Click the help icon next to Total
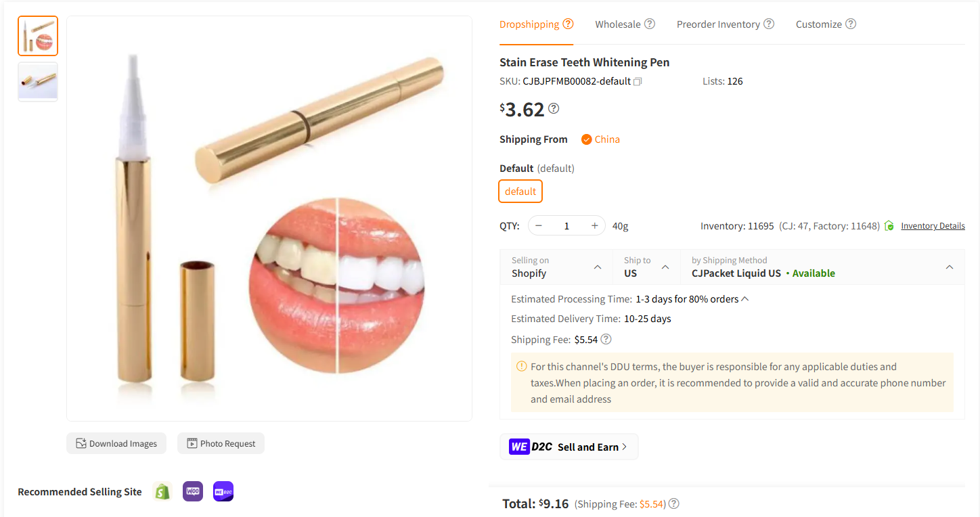Viewport: 980px width, 517px height. click(674, 503)
